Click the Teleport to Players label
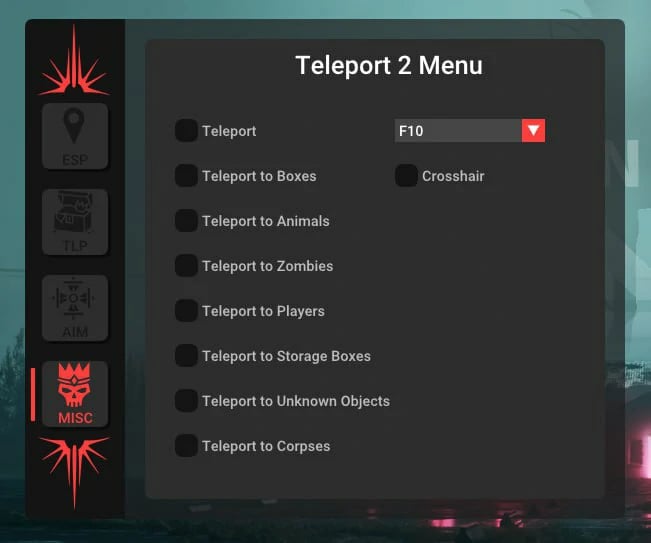The height and width of the screenshot is (543, 651). [x=263, y=311]
